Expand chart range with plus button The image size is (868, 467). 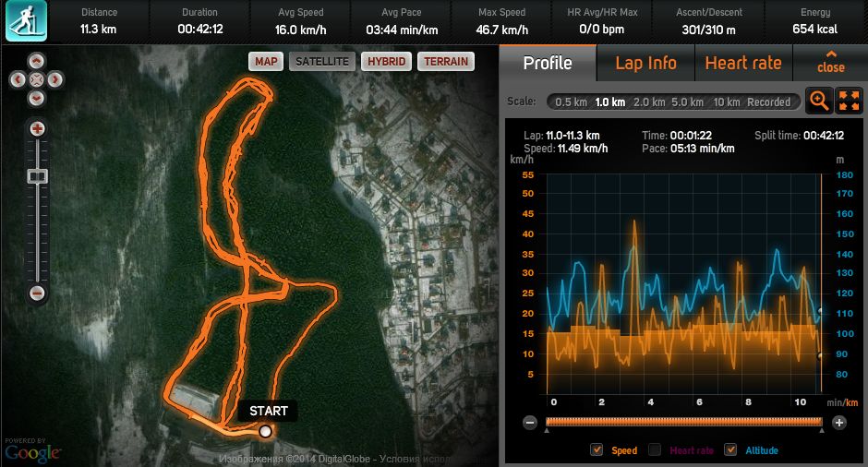839,423
